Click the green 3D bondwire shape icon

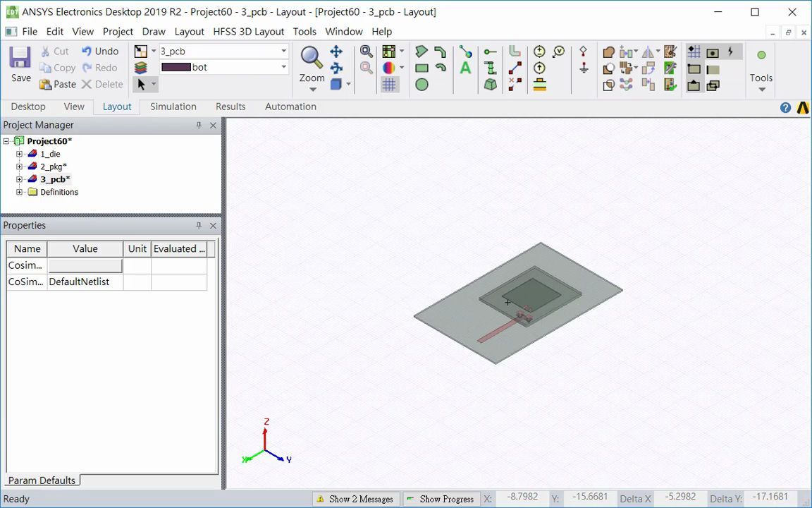(490, 85)
